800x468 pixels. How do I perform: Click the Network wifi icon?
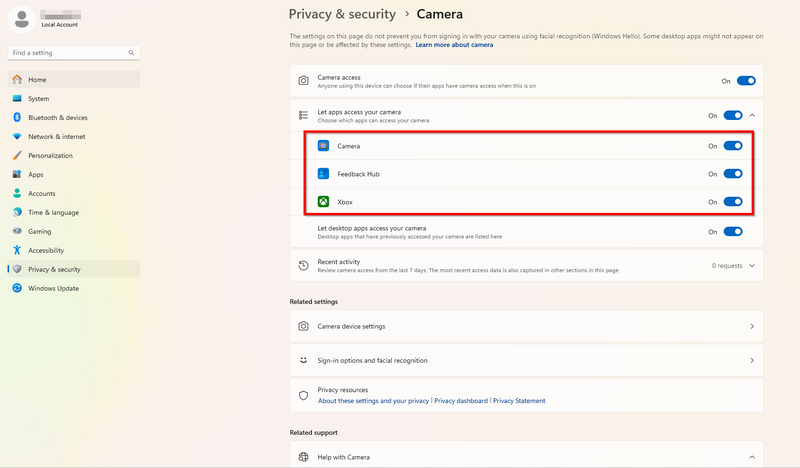(17, 136)
